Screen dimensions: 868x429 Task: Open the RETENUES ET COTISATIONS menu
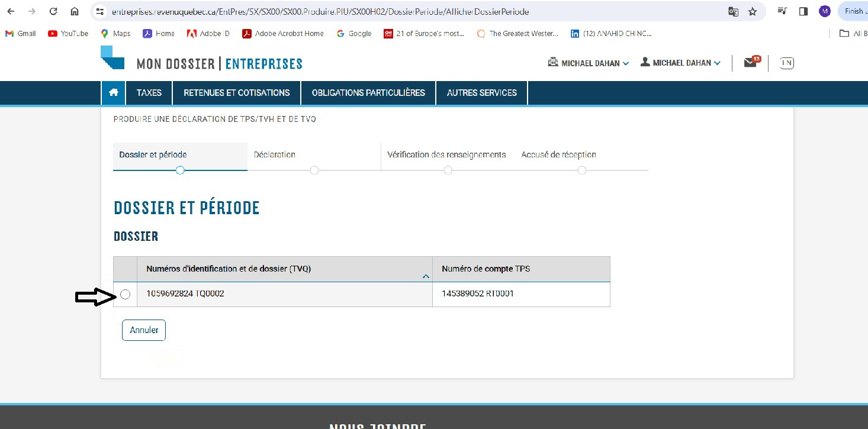tap(236, 93)
